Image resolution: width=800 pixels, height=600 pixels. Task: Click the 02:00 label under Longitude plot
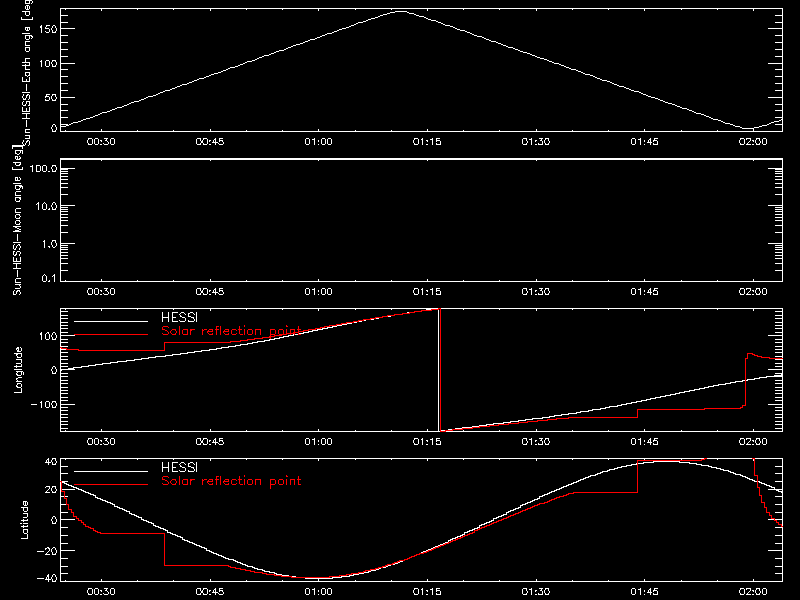coord(753,442)
